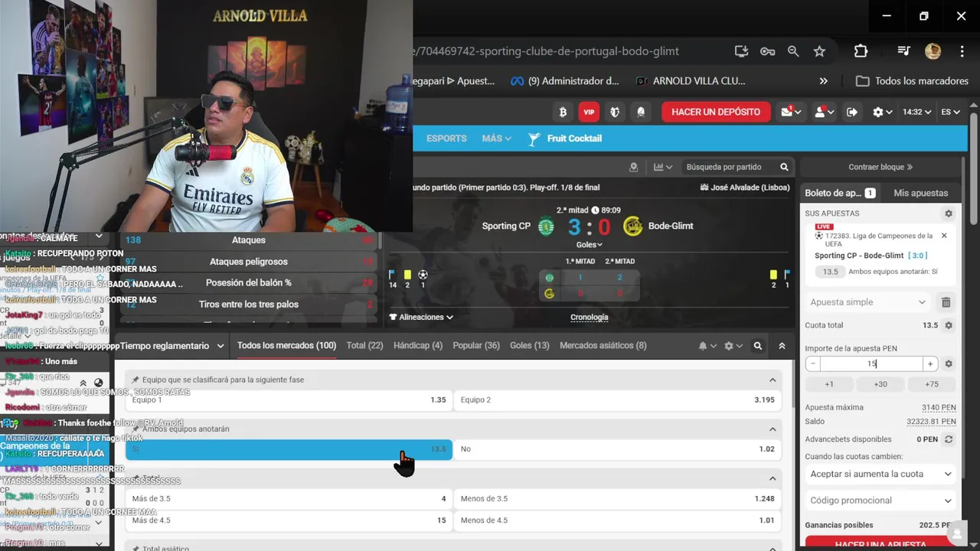This screenshot has width=980, height=551.
Task: Open the browser extensions puzzle icon
Action: point(861,51)
